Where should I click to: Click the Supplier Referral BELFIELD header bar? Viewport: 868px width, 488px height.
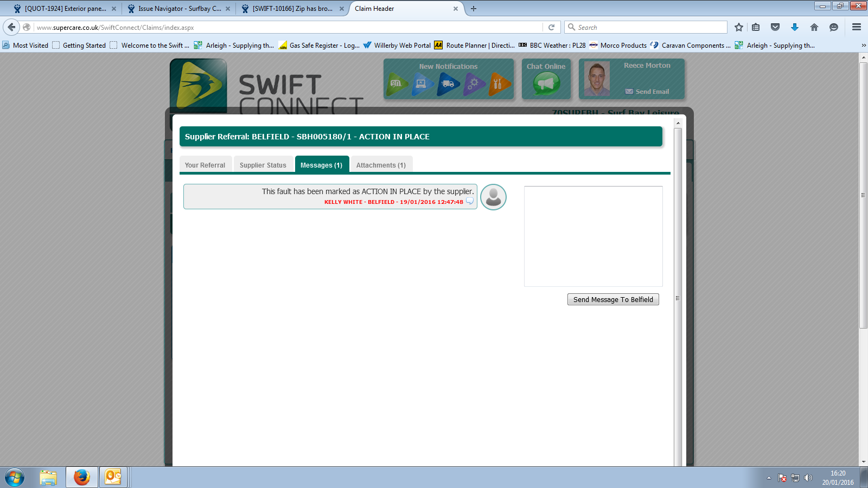(x=421, y=137)
